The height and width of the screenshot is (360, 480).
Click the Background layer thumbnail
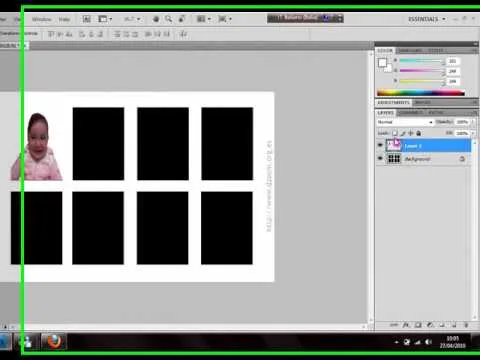[394, 159]
